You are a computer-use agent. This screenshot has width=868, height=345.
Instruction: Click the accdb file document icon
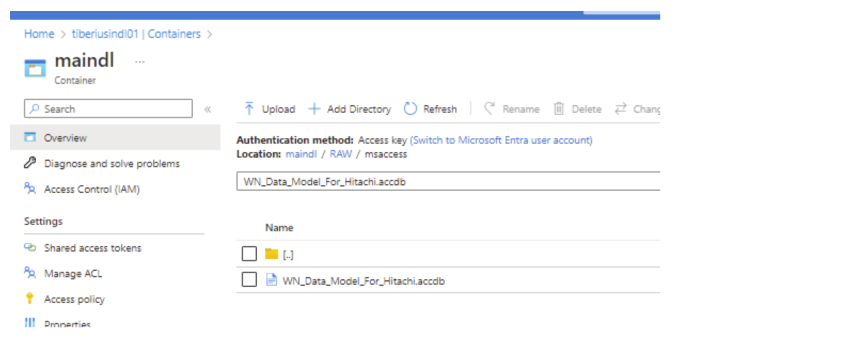tap(272, 280)
